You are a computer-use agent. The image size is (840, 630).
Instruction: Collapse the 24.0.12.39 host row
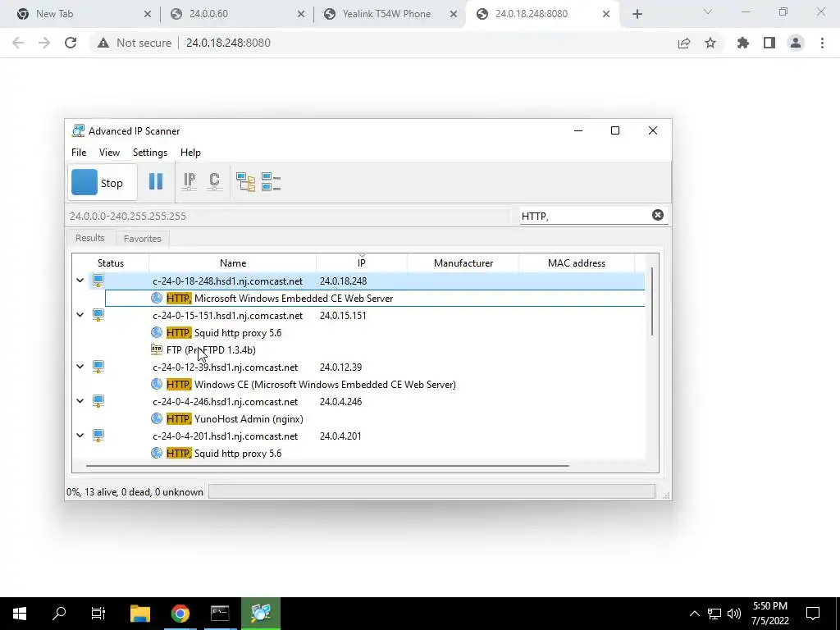click(x=80, y=367)
